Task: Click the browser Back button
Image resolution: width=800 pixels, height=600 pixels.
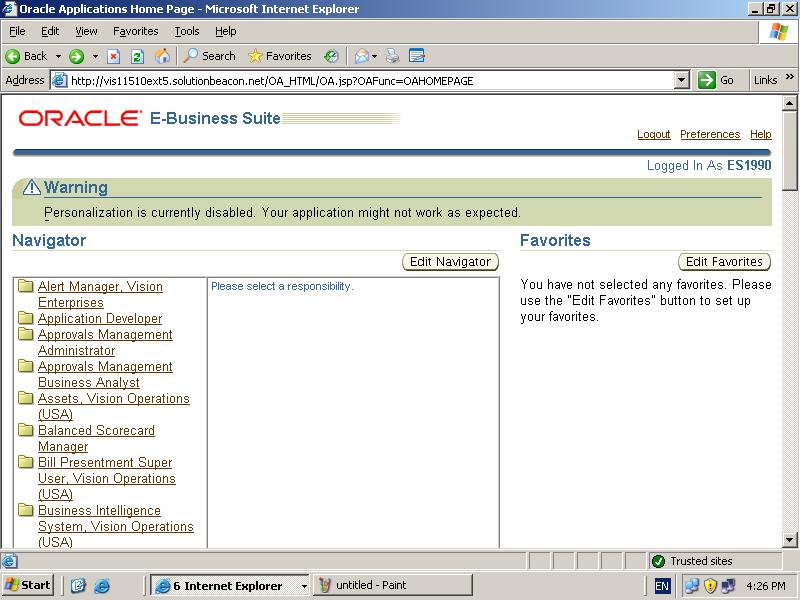Action: pyautogui.click(x=27, y=56)
